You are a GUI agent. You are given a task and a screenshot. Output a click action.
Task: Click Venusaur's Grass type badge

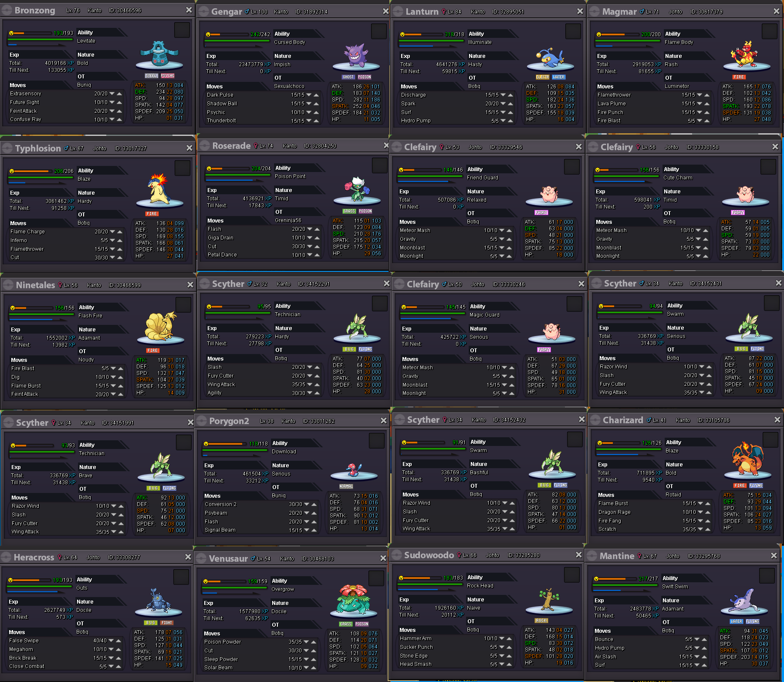[345, 624]
